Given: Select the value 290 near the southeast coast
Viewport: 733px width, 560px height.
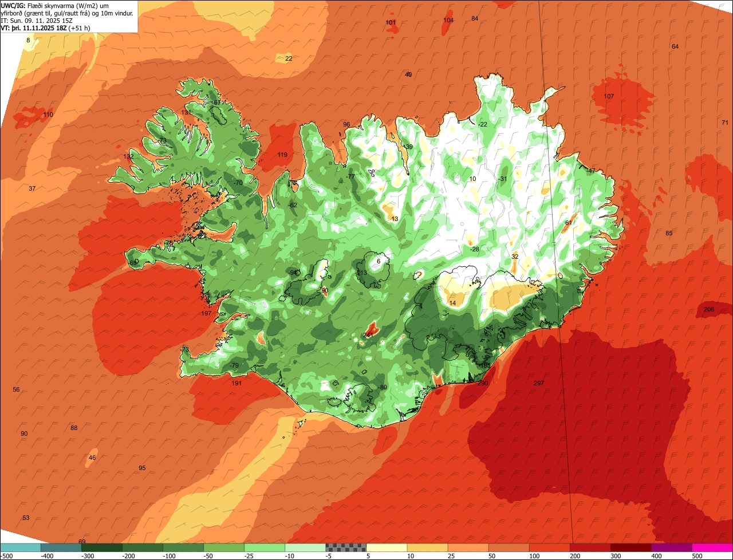Looking at the screenshot, I should click(483, 383).
